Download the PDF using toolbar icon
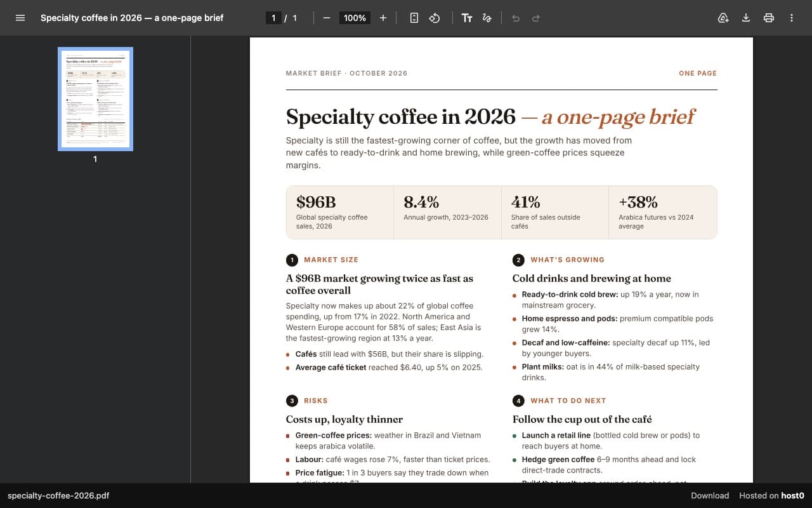This screenshot has height=508, width=812. 746,18
